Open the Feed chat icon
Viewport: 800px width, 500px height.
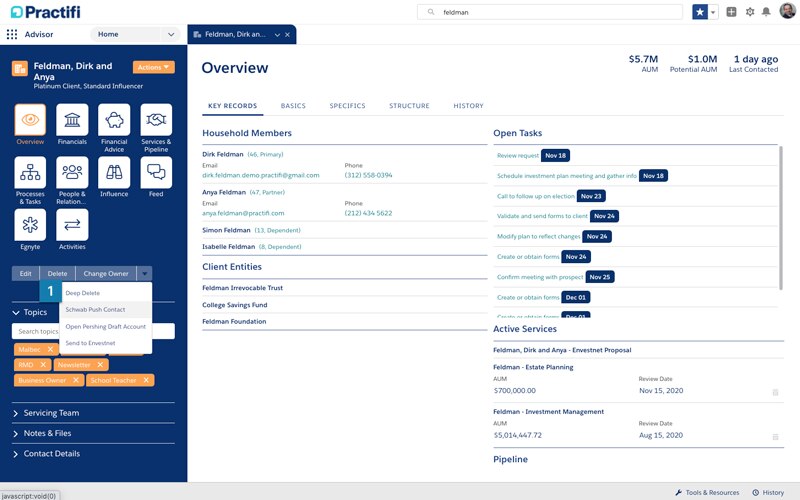[155, 173]
